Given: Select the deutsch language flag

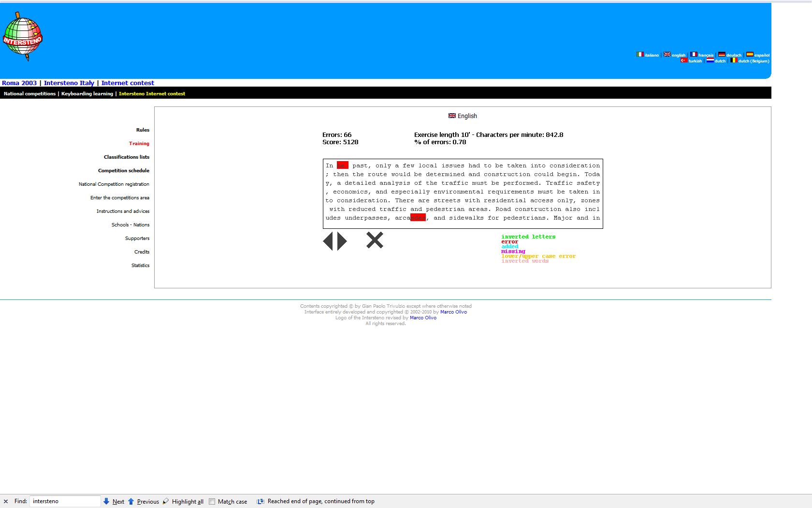Looking at the screenshot, I should point(722,55).
